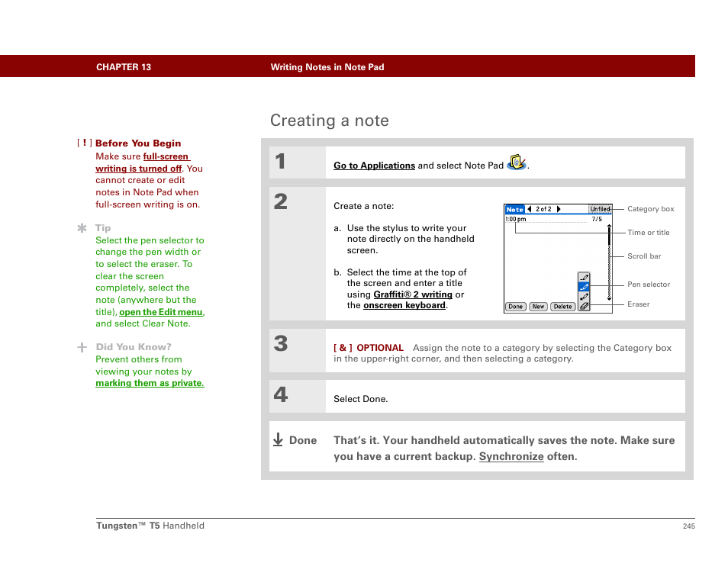Click the 'Select Done.' step text
Screen dimensions: 728x563
tap(361, 399)
